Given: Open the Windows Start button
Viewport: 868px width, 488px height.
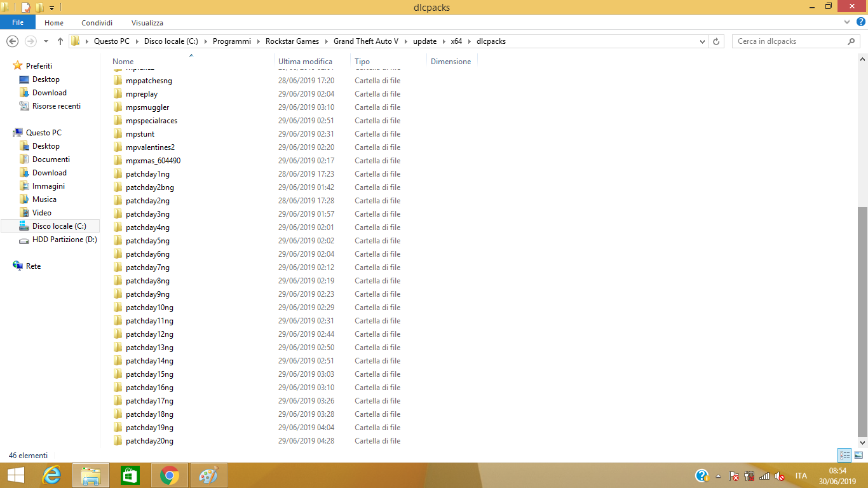Looking at the screenshot, I should (x=15, y=475).
